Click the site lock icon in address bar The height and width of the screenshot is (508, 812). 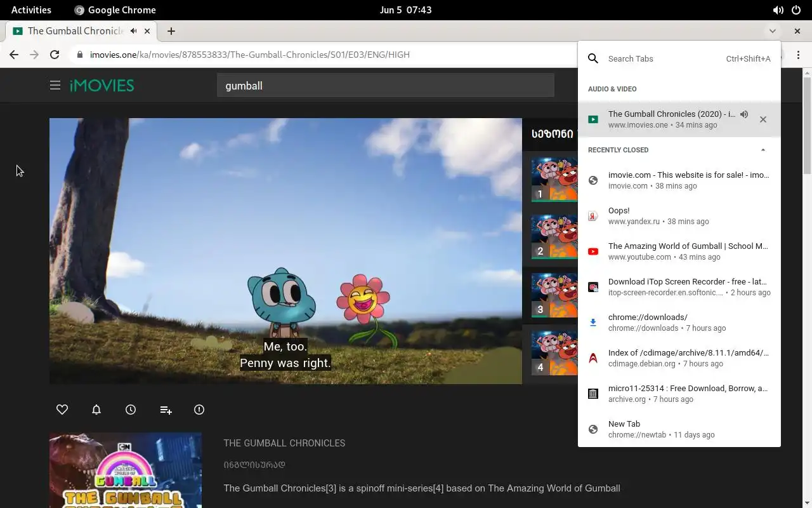(x=80, y=55)
